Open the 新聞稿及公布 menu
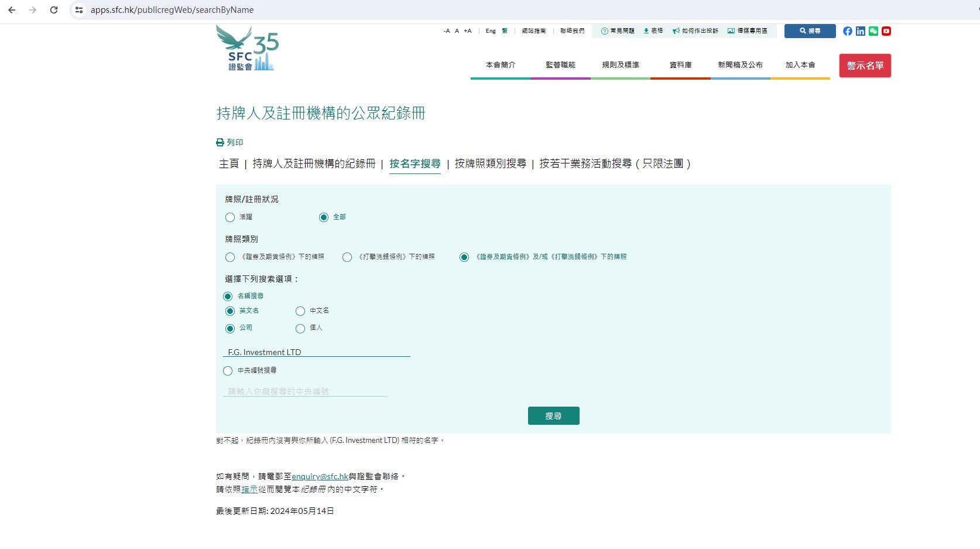 [x=741, y=65]
